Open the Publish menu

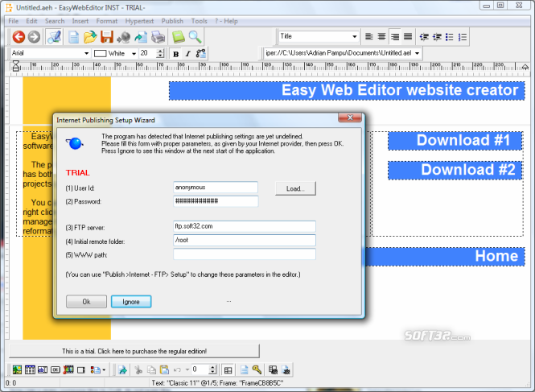click(172, 21)
